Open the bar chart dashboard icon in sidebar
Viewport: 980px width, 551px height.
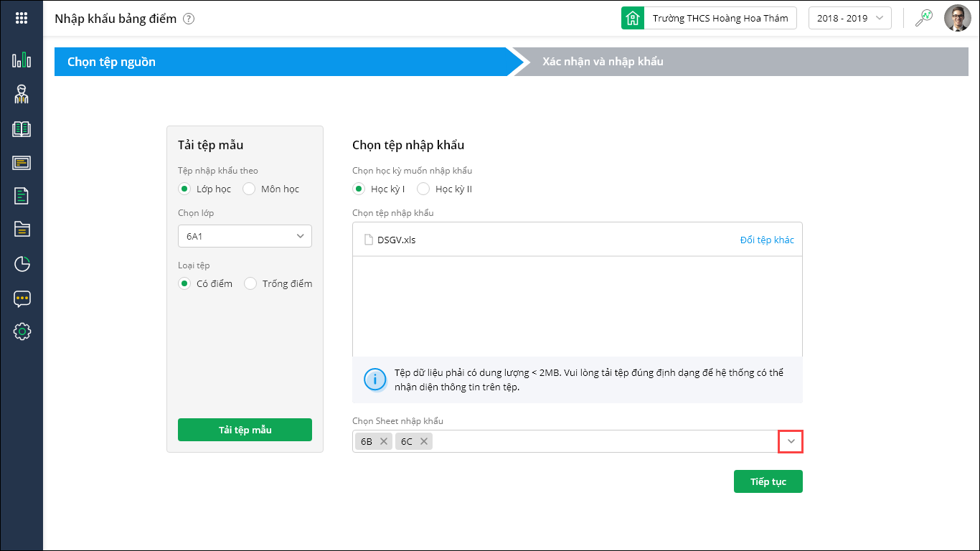pos(22,60)
